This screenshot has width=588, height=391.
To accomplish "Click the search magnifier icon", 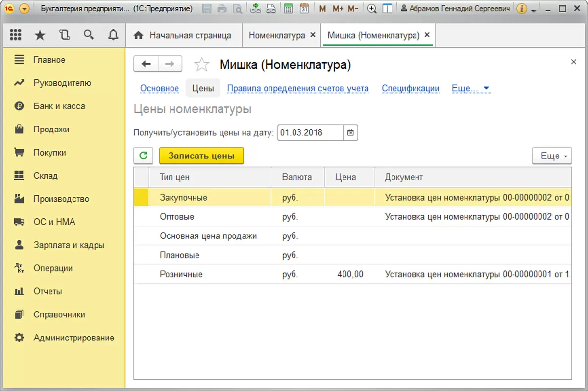I will [x=89, y=35].
